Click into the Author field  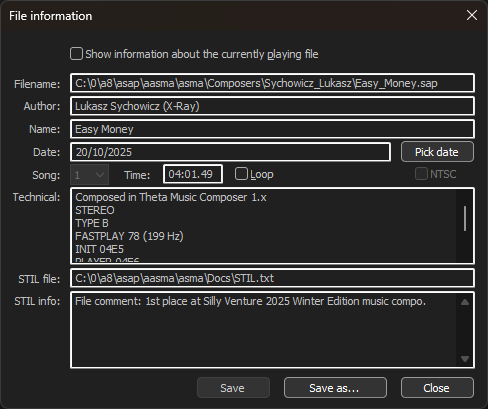click(x=272, y=106)
